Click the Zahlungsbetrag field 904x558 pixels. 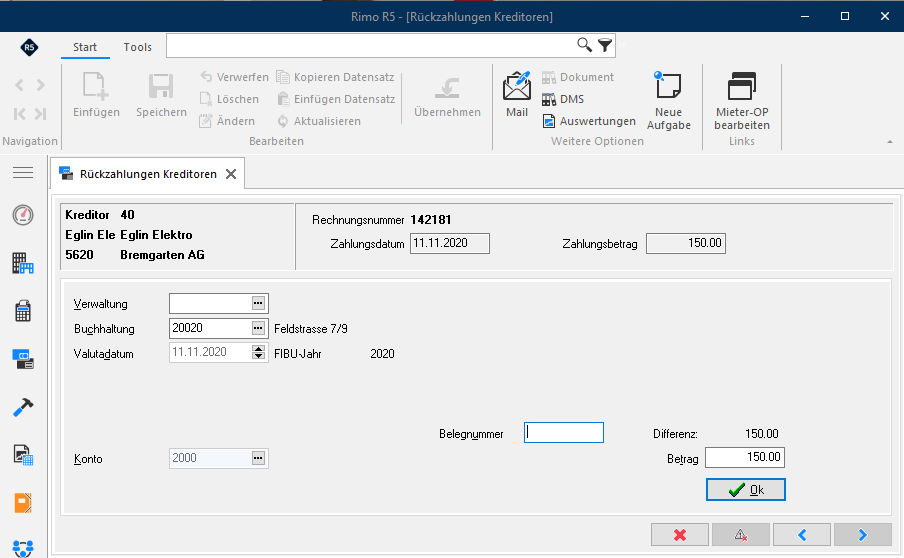click(x=685, y=243)
